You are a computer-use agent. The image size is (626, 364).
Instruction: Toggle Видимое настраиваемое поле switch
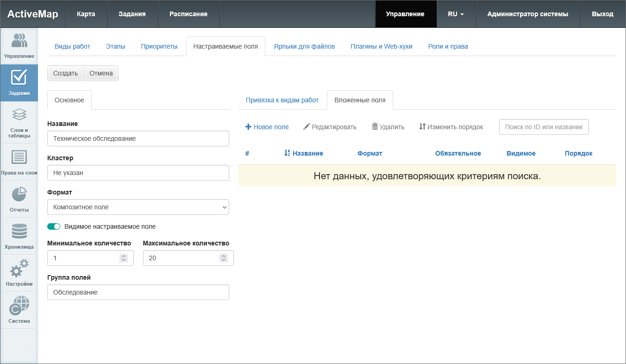[x=54, y=226]
